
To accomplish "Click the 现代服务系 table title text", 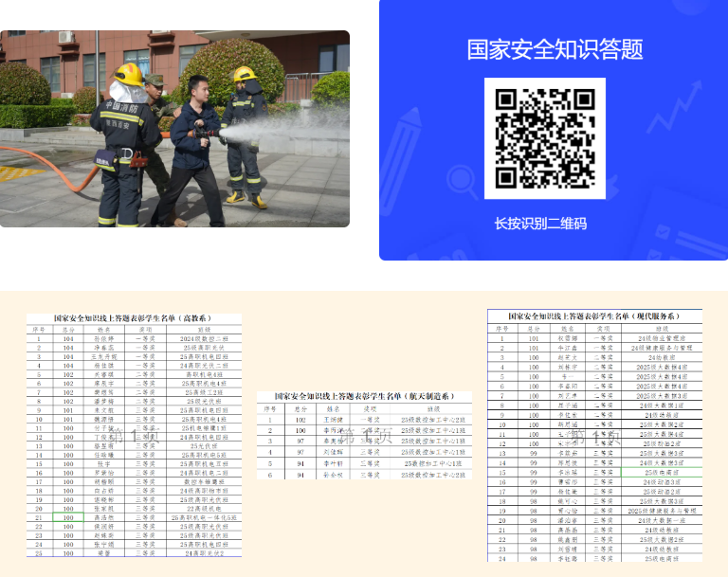I will pos(593,316).
